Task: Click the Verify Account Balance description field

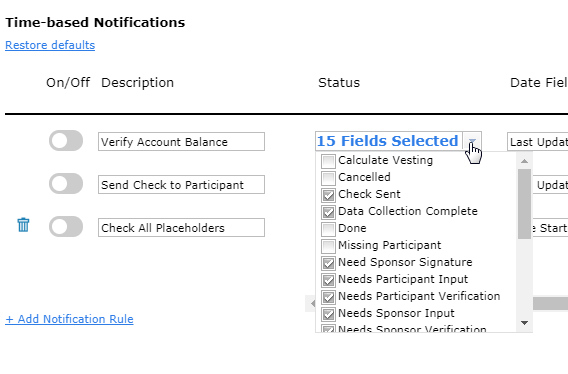Action: point(181,141)
